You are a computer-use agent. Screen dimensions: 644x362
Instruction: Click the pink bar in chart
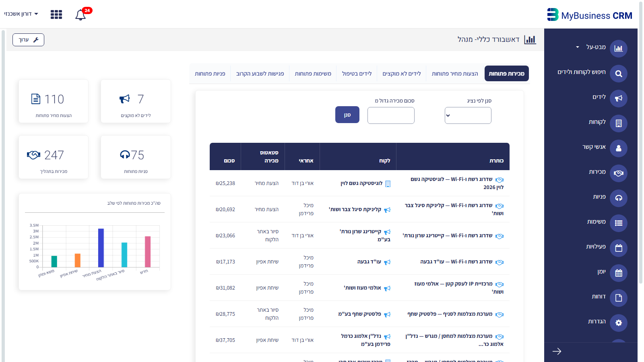click(148, 252)
